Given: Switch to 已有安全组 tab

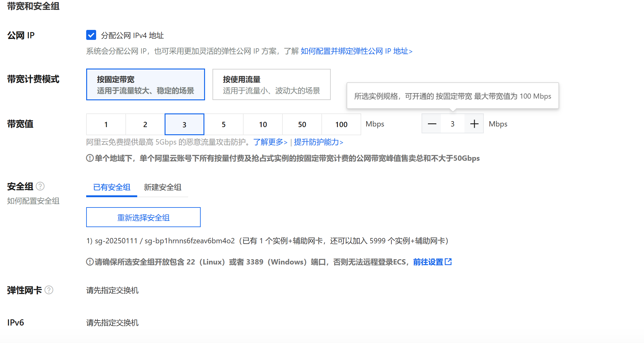Looking at the screenshot, I should 112,187.
